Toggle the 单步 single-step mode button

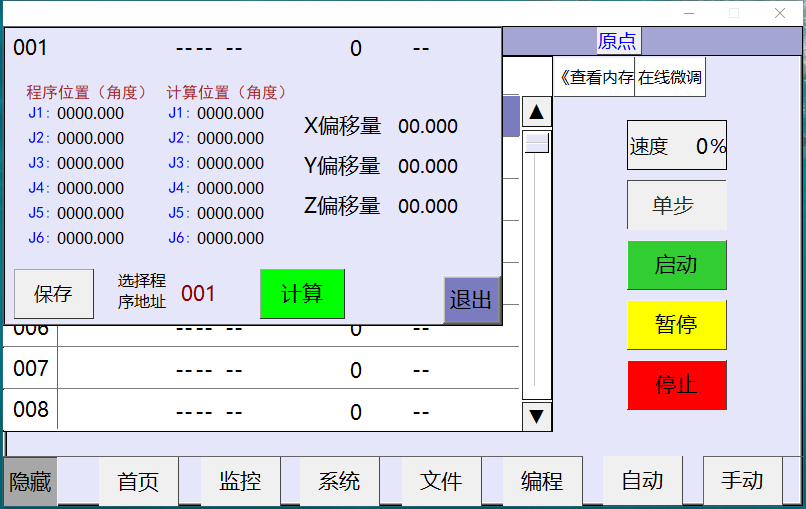676,205
